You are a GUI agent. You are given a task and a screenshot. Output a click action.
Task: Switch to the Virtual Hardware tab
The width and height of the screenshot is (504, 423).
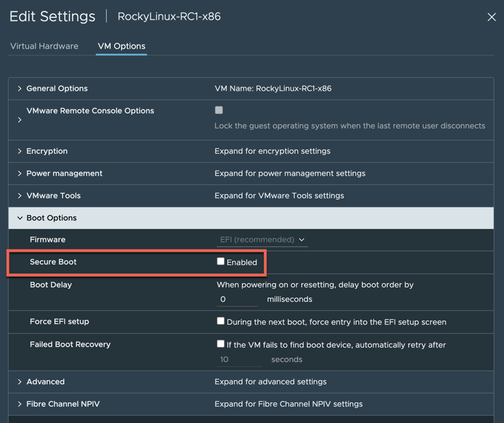pyautogui.click(x=44, y=46)
